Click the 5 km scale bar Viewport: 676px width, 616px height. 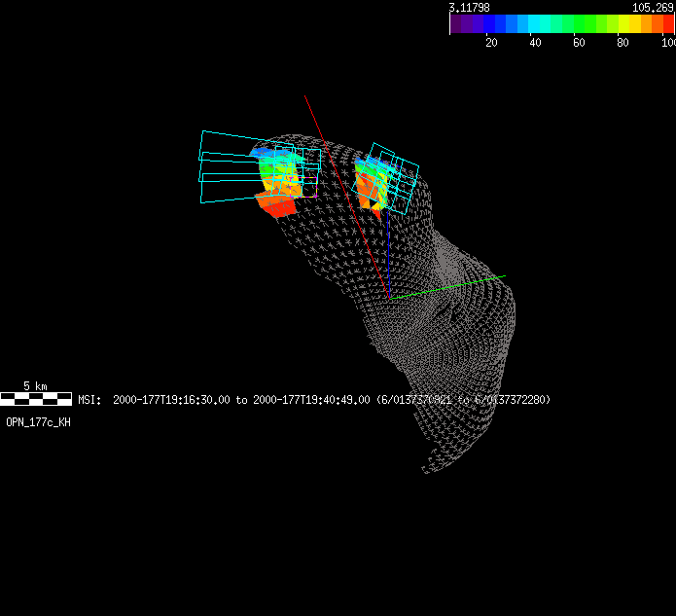(36, 398)
